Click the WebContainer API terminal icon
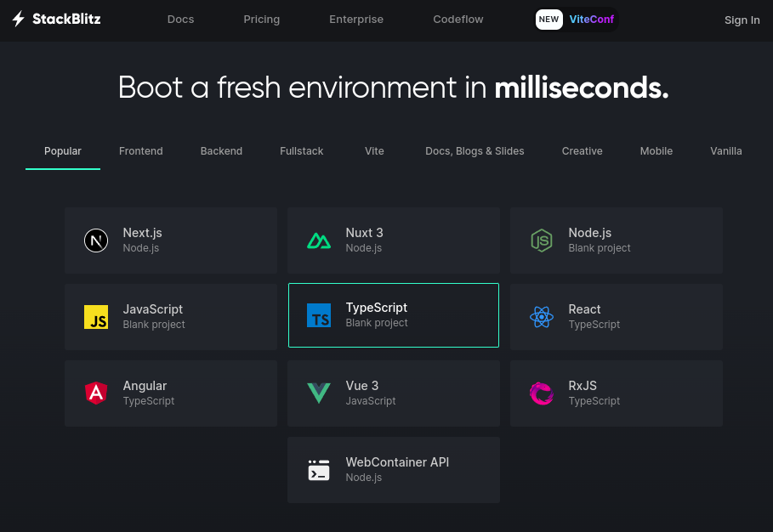This screenshot has width=773, height=532. point(319,470)
